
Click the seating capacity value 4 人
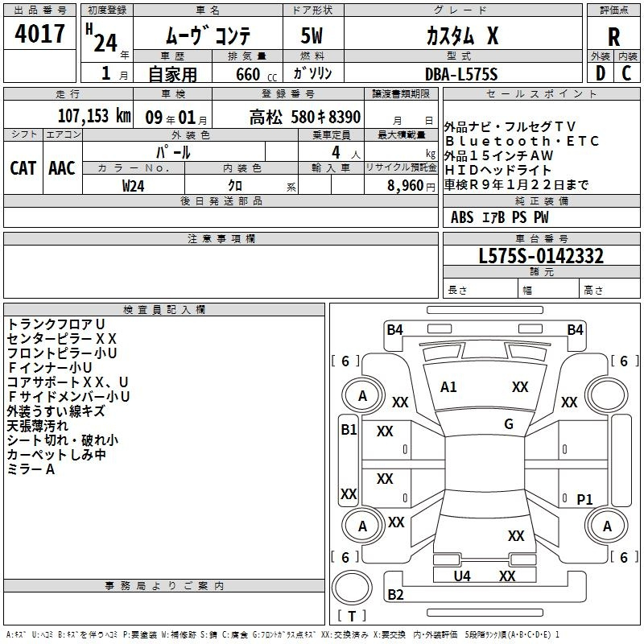tap(345, 153)
